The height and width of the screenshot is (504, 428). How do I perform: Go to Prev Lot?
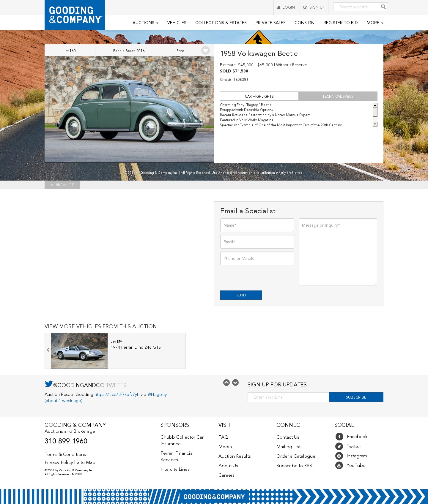coord(62,185)
